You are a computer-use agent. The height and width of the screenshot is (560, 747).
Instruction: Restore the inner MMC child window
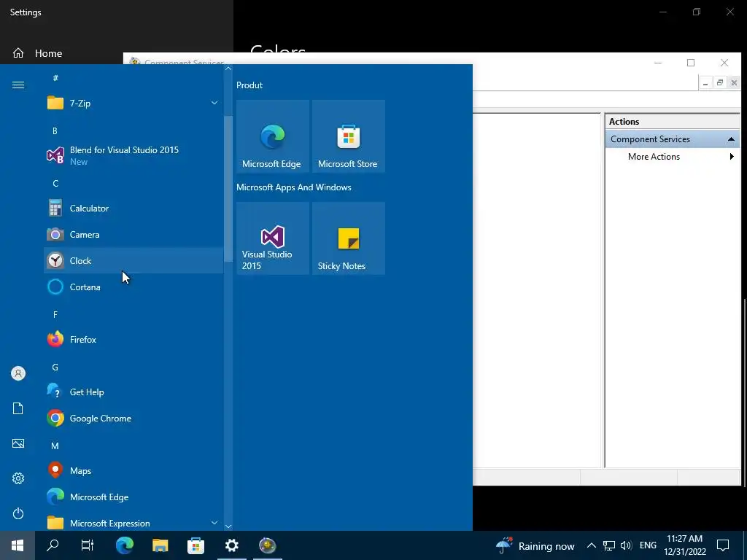coord(720,83)
